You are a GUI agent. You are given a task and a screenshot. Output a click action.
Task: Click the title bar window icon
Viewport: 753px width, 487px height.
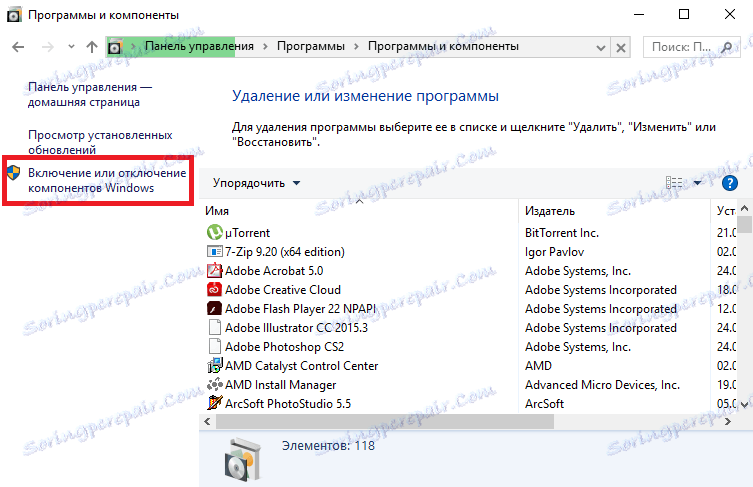pyautogui.click(x=14, y=15)
